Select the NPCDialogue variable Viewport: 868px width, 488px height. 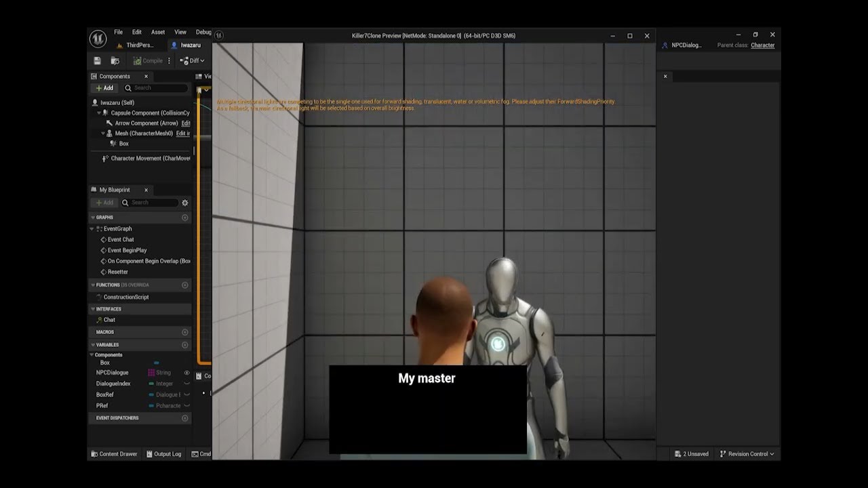(112, 373)
